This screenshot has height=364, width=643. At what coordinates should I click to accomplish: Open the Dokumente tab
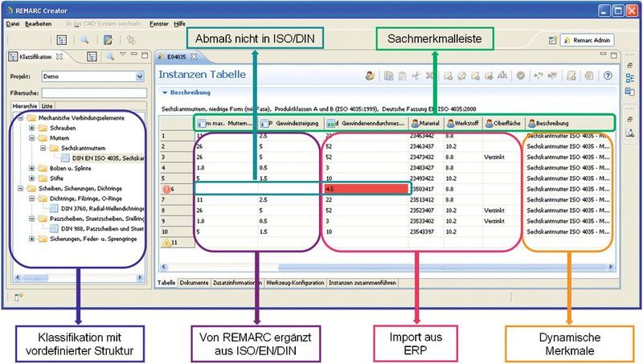click(x=195, y=283)
